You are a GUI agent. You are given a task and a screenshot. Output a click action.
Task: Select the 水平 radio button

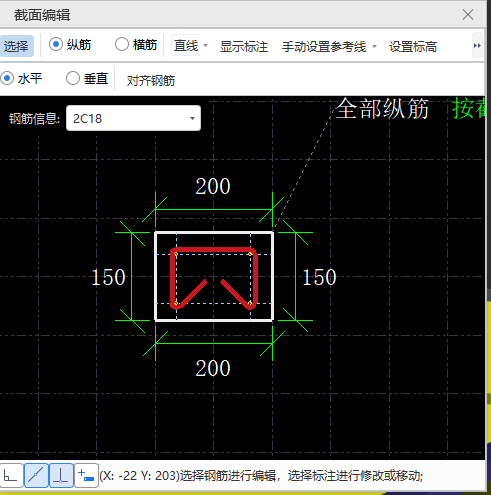point(7,78)
